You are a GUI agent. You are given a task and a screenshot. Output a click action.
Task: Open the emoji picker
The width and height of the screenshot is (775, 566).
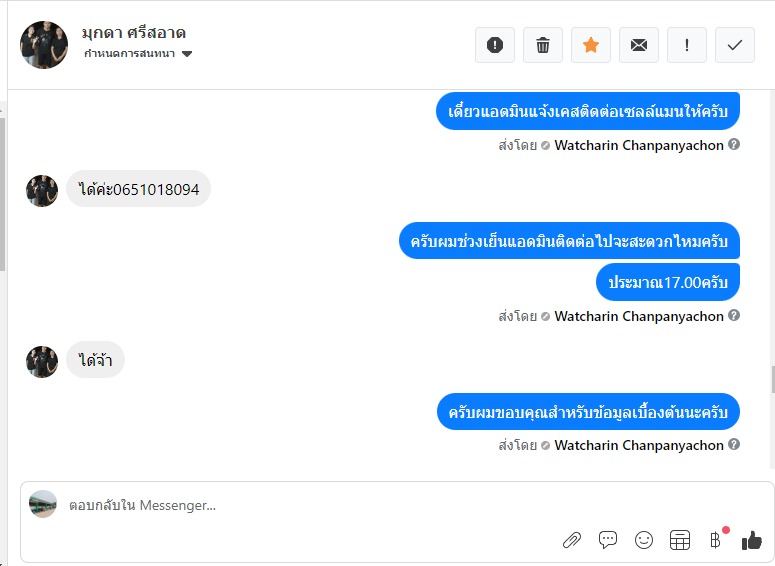point(644,540)
